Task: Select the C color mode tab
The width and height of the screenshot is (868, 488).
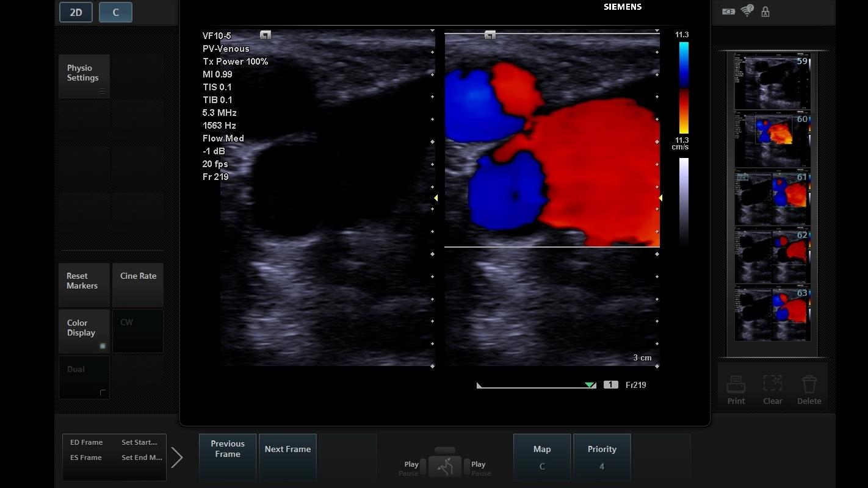Action: tap(115, 12)
